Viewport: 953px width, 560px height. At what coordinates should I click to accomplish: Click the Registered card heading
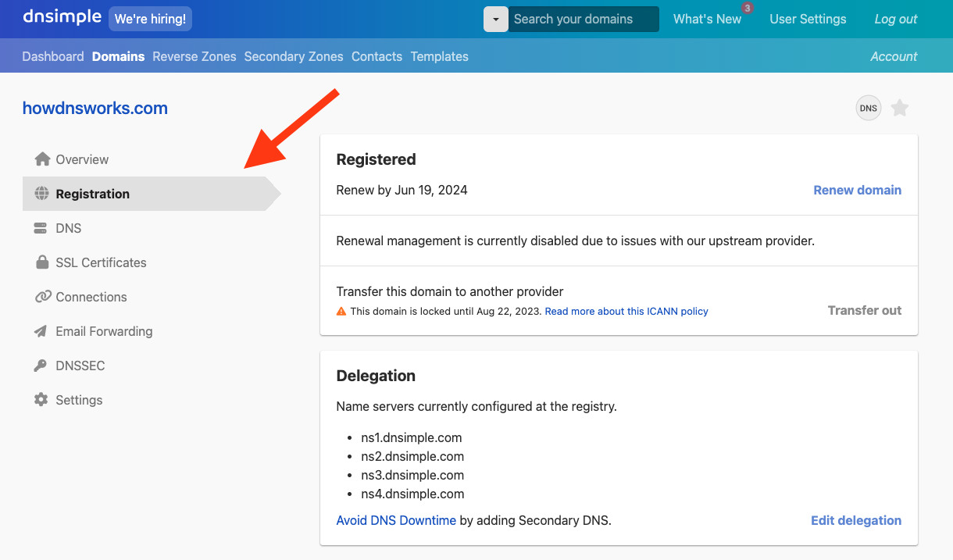pyautogui.click(x=376, y=159)
